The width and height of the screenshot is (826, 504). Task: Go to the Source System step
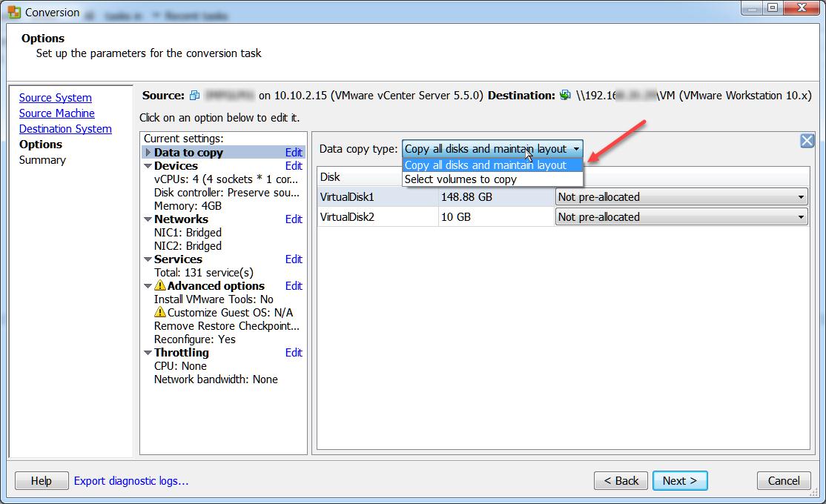click(56, 97)
